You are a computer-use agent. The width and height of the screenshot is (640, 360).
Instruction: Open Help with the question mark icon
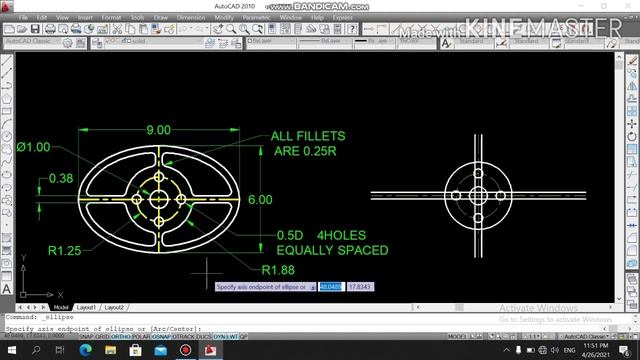pos(352,29)
